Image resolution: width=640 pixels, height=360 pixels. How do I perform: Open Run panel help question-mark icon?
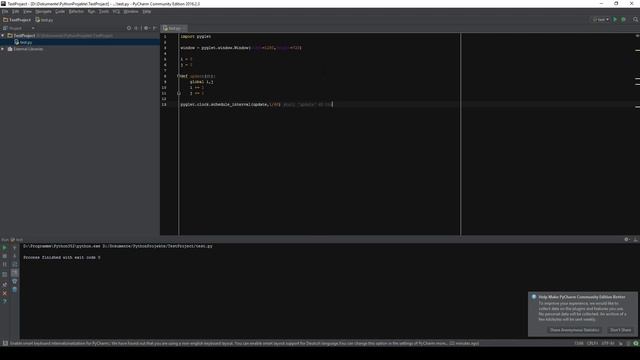(x=4, y=301)
